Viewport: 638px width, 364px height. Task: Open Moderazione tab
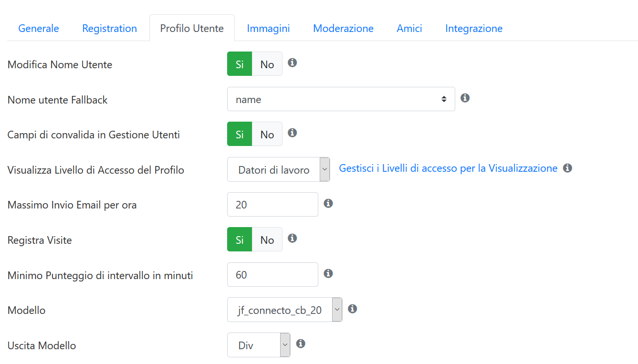tap(343, 28)
